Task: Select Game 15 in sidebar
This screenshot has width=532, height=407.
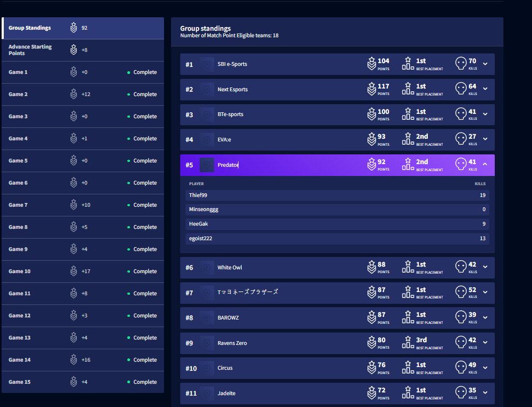Action: click(83, 382)
